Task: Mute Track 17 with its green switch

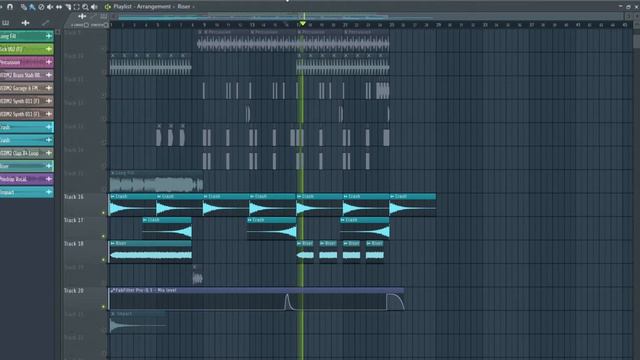Action: (x=103, y=236)
